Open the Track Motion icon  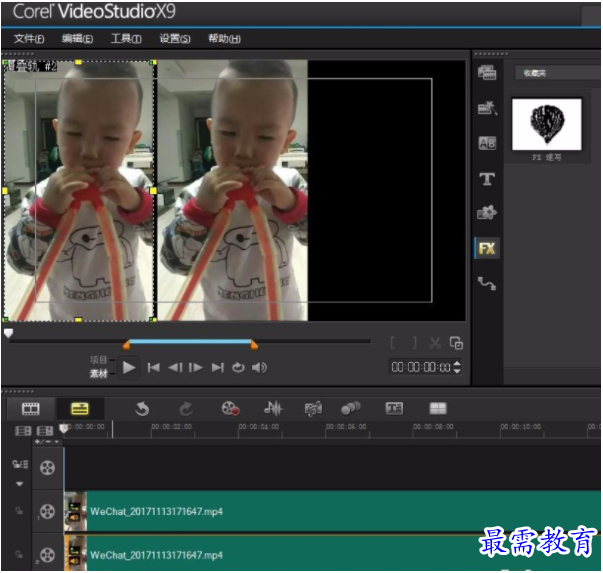click(x=351, y=408)
